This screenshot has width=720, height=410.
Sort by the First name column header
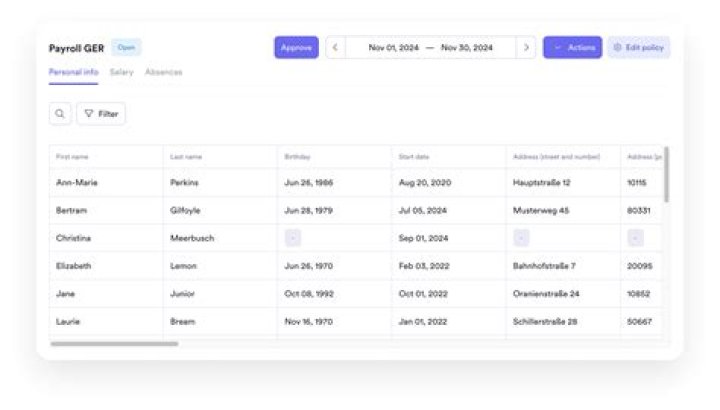[x=72, y=157]
